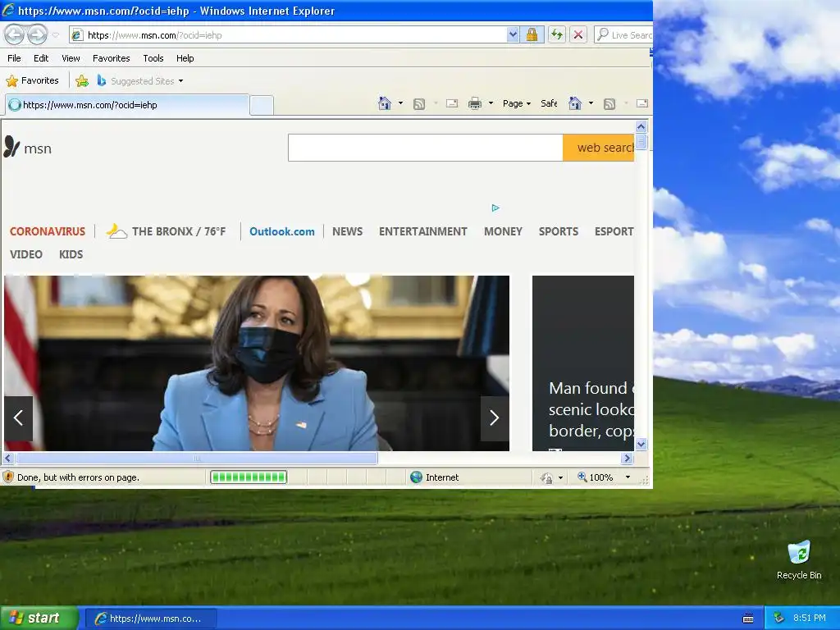Image resolution: width=840 pixels, height=630 pixels.
Task: Click the orange web search button
Action: pos(598,148)
